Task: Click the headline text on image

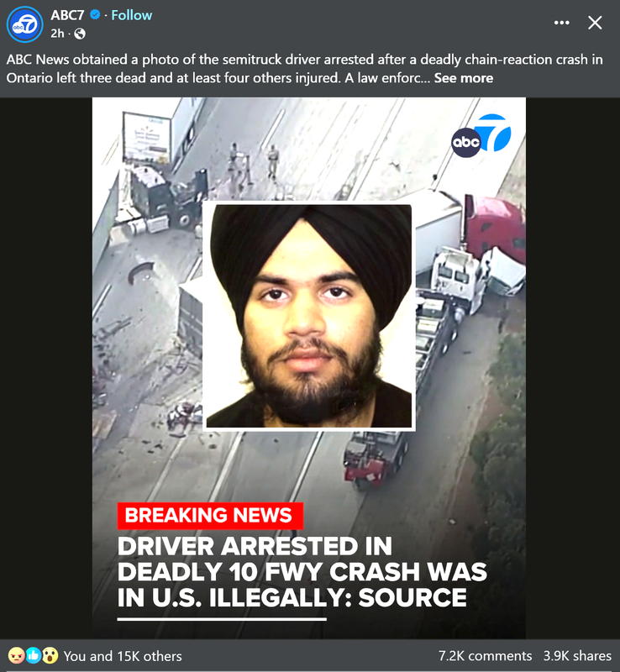Action: pyautogui.click(x=302, y=572)
